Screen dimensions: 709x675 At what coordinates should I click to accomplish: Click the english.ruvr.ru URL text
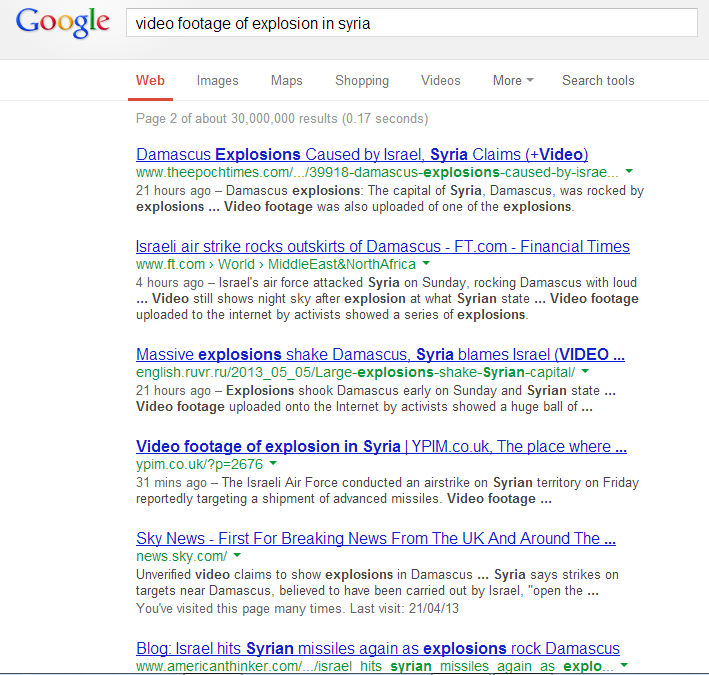pos(355,372)
